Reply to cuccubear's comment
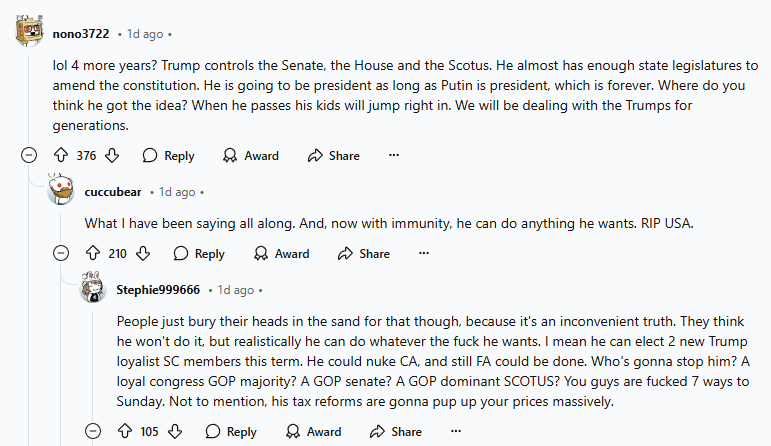The image size is (771, 446). (199, 254)
